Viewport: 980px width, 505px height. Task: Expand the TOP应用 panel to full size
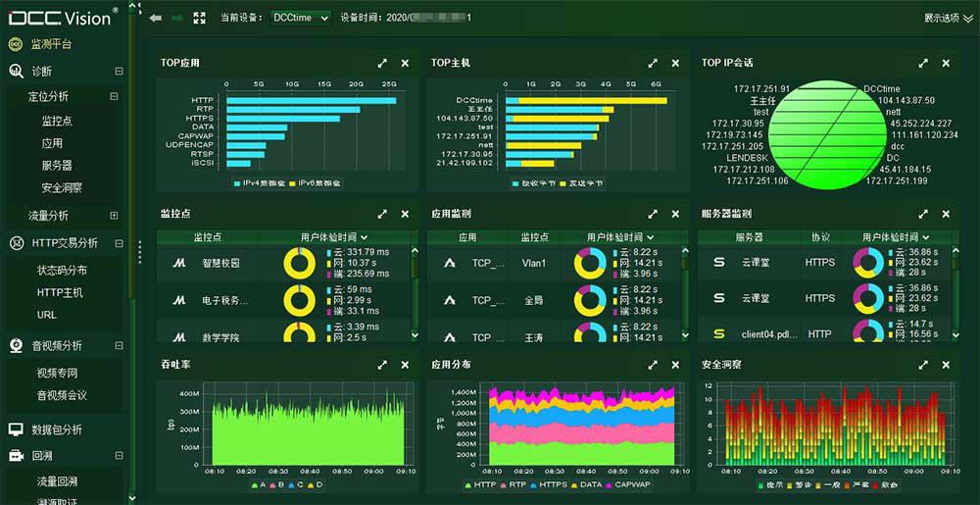383,63
